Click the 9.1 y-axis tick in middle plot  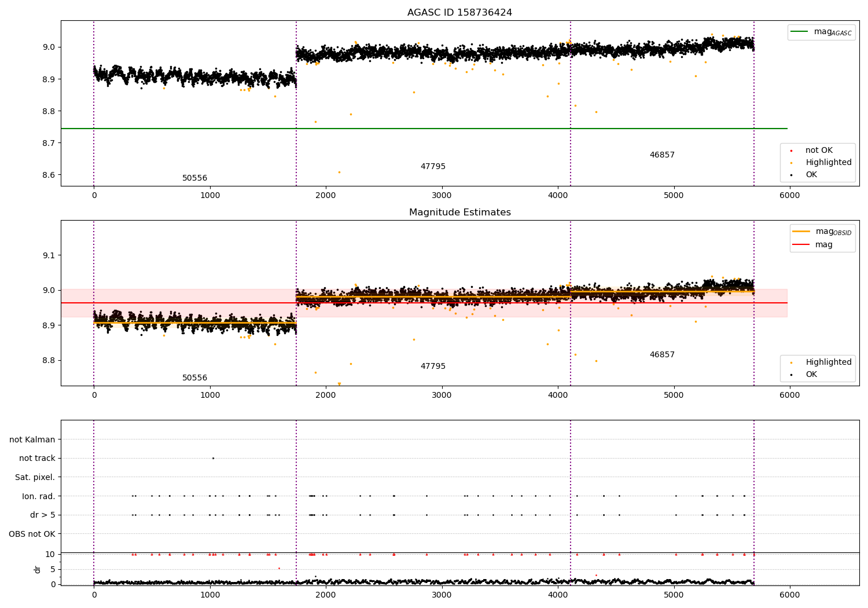pos(49,255)
